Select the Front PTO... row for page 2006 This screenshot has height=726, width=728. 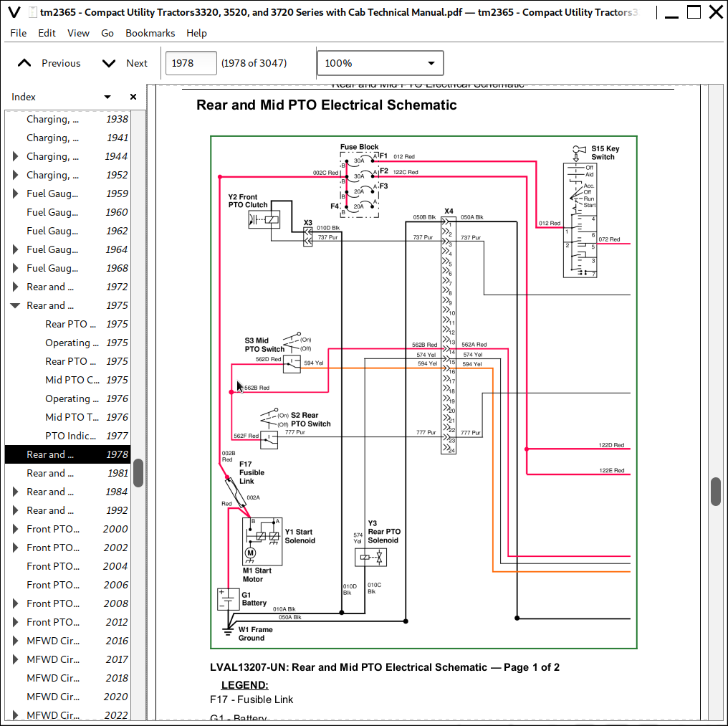(68, 585)
